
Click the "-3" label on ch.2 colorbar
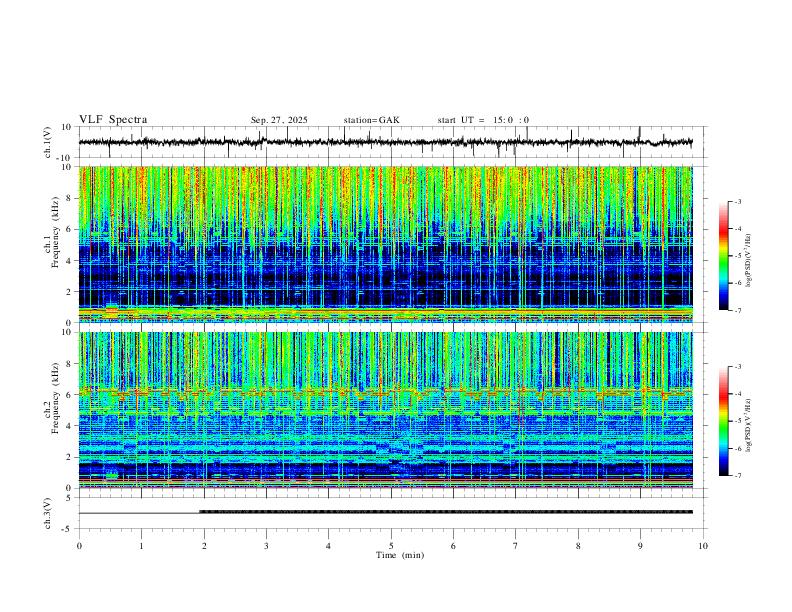coord(738,367)
